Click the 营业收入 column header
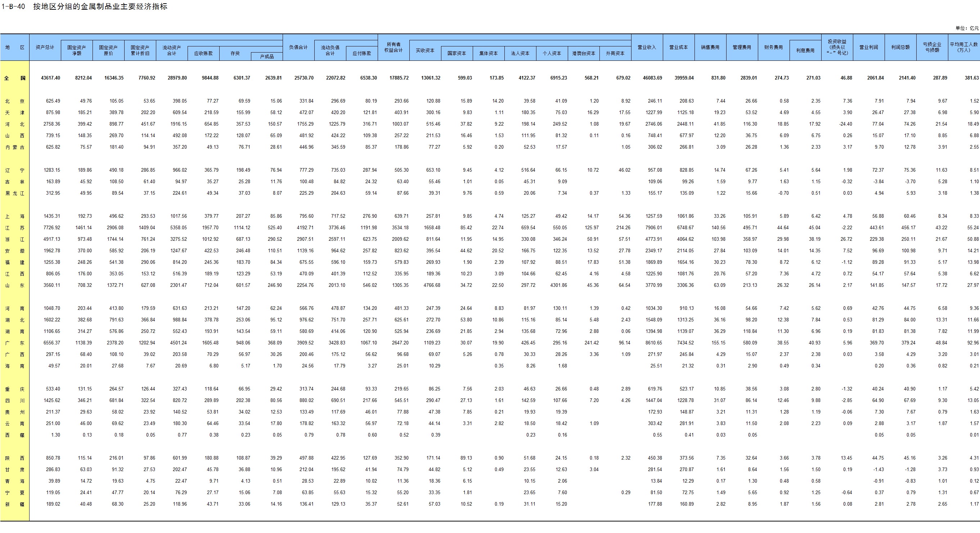 pyautogui.click(x=647, y=48)
